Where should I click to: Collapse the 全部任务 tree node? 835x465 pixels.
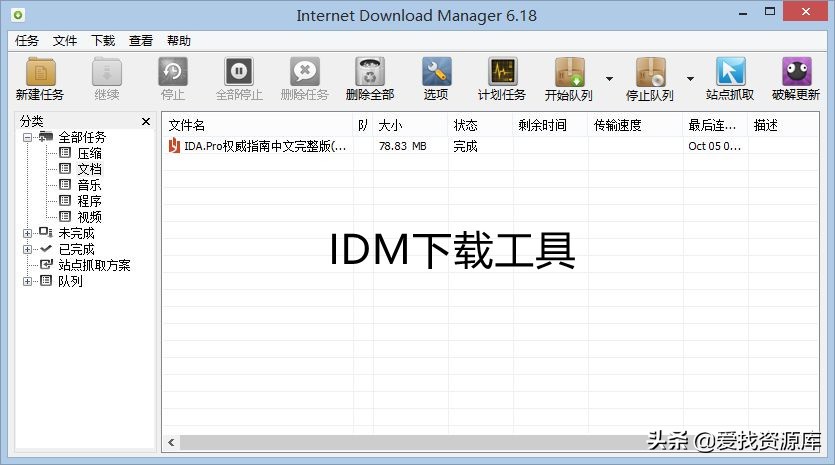pos(28,137)
